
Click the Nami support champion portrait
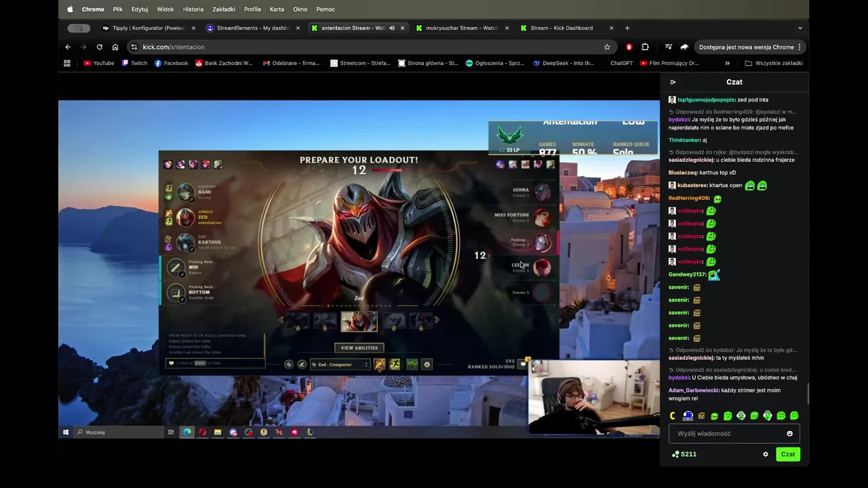point(185,192)
